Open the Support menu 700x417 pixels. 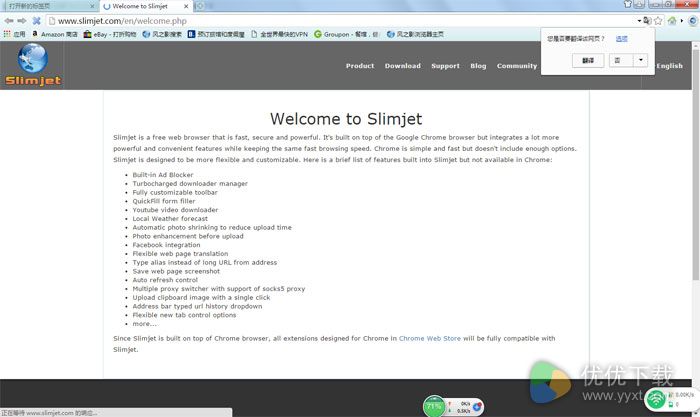445,66
